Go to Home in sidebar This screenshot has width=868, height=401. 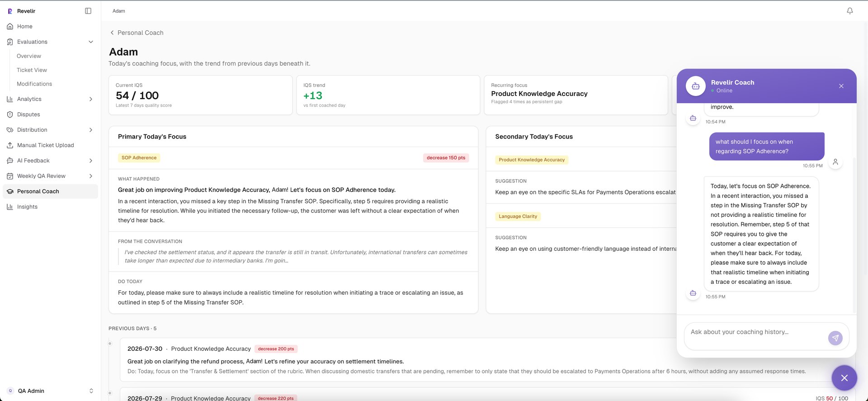pyautogui.click(x=50, y=26)
